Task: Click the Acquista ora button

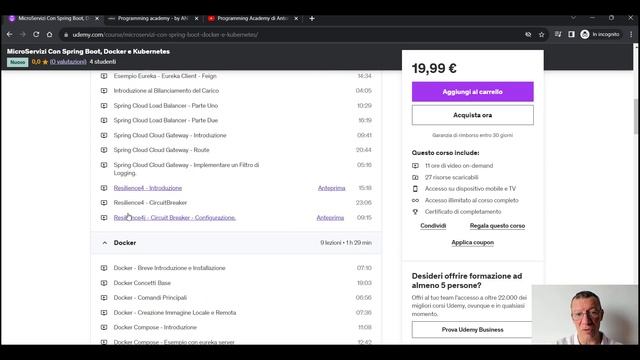Action: pos(472,115)
